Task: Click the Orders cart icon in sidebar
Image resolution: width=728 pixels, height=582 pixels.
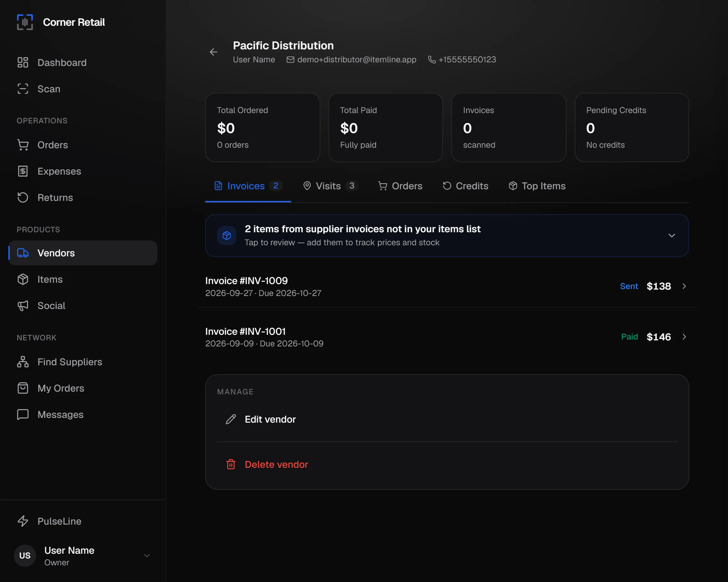Action: pyautogui.click(x=23, y=145)
